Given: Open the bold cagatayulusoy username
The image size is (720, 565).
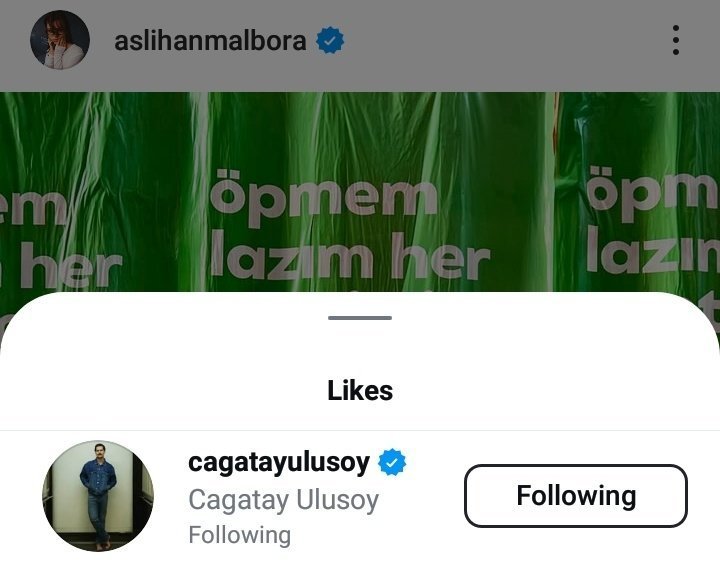Looking at the screenshot, I should pos(279,463).
